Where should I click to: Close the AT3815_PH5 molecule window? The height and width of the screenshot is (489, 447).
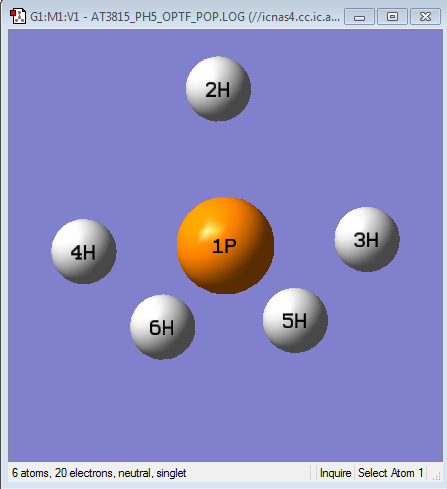(425, 17)
